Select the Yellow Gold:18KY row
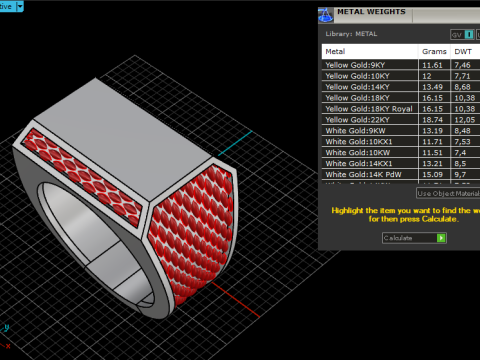Viewport: 480px width, 360px height. point(401,98)
